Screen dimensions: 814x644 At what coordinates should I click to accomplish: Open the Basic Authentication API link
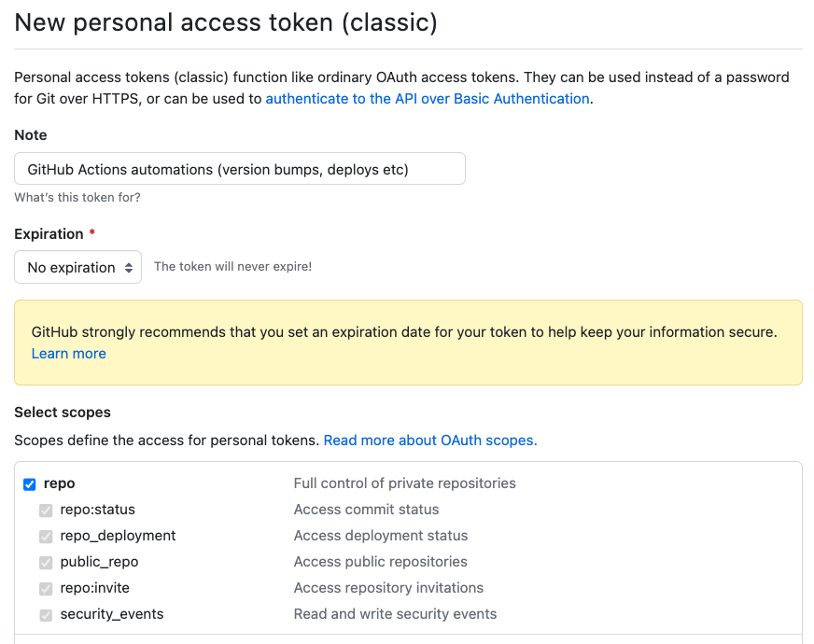428,99
